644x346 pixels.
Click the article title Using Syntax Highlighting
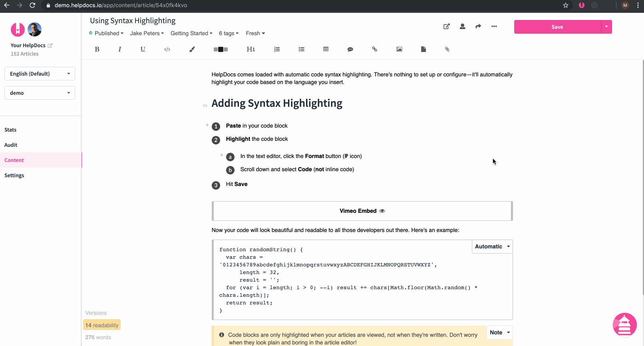133,20
